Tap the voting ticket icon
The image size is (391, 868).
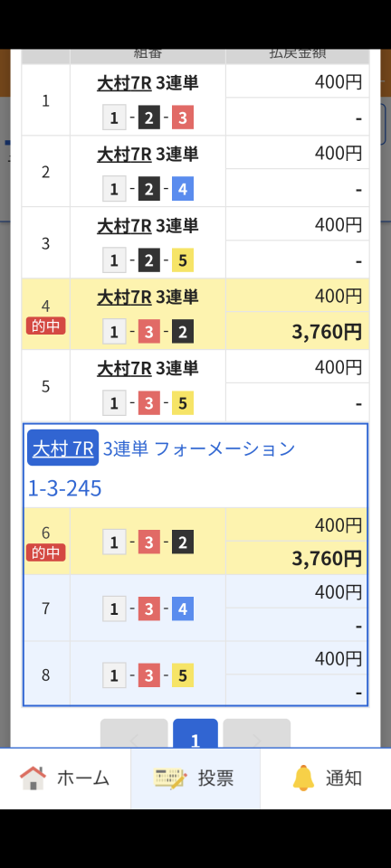pyautogui.click(x=170, y=778)
